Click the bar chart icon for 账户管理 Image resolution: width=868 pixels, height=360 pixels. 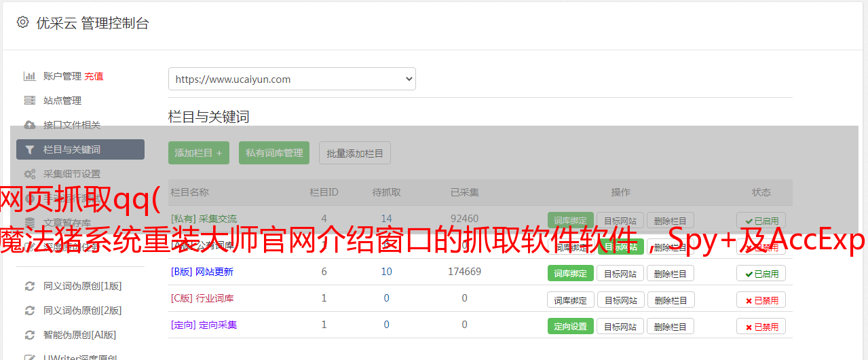tap(30, 76)
